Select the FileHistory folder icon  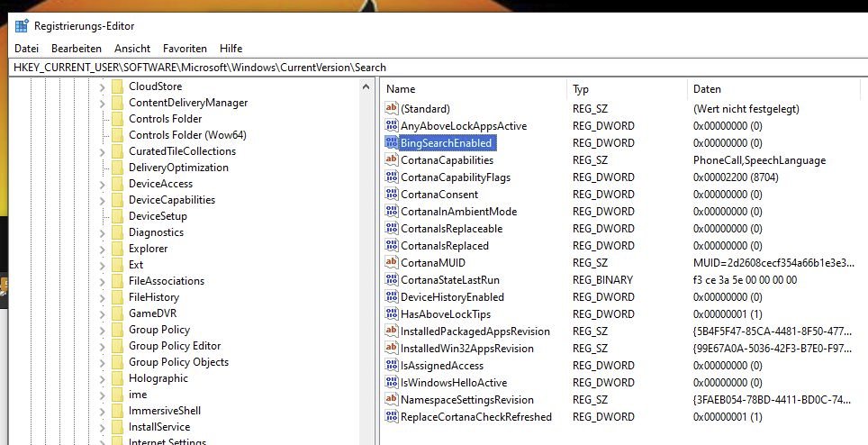coord(117,297)
